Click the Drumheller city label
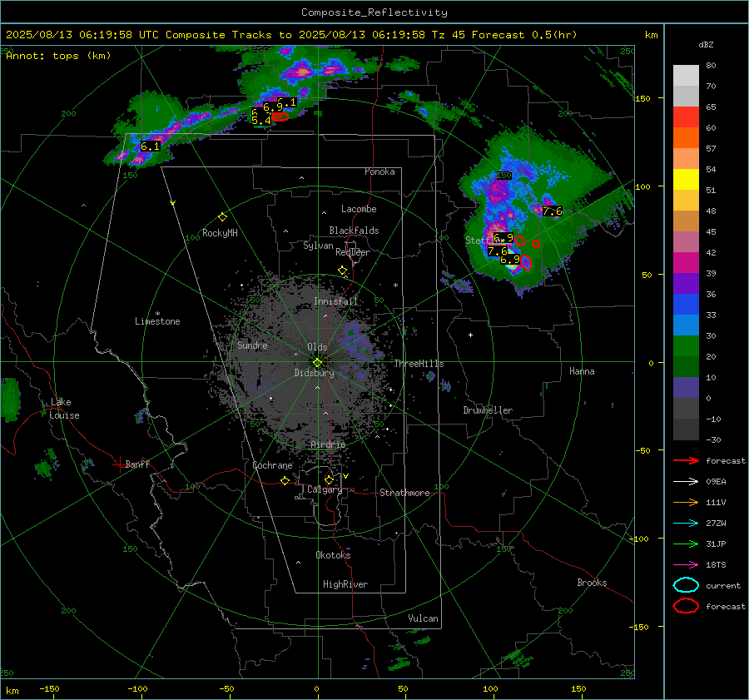Viewport: 749px width, 700px height. point(488,410)
